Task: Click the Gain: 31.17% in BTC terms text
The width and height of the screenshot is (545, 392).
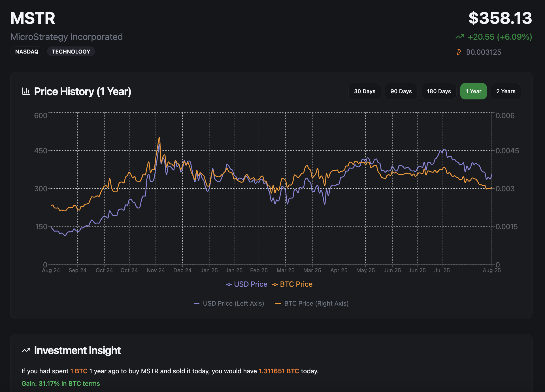Action: (61, 384)
